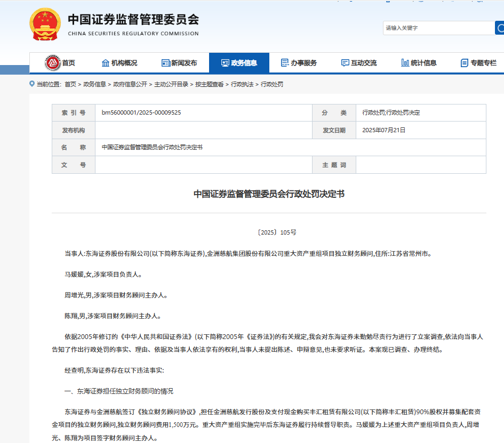The image size is (504, 443).
Task: Click the blue search magnifier icon
Action: 500,28
